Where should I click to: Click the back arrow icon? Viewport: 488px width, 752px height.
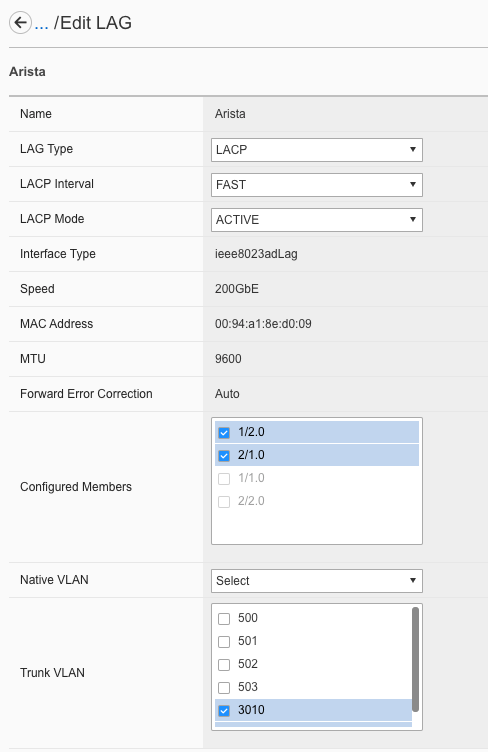pyautogui.click(x=20, y=23)
